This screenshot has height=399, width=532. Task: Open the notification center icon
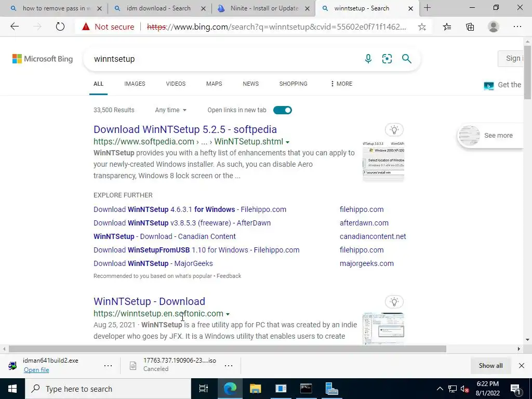click(x=515, y=389)
